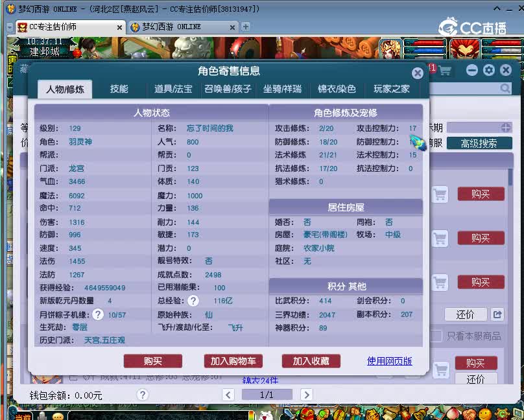The height and width of the screenshot is (420, 524).
Task: Switch to 人物/修炼 tab
Action: coord(65,89)
